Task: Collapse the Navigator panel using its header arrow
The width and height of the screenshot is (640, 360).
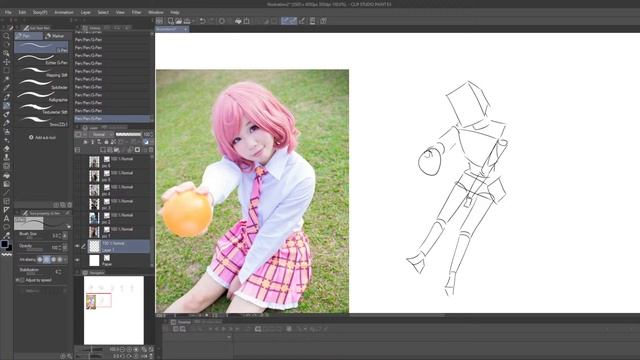Action: pyautogui.click(x=78, y=272)
